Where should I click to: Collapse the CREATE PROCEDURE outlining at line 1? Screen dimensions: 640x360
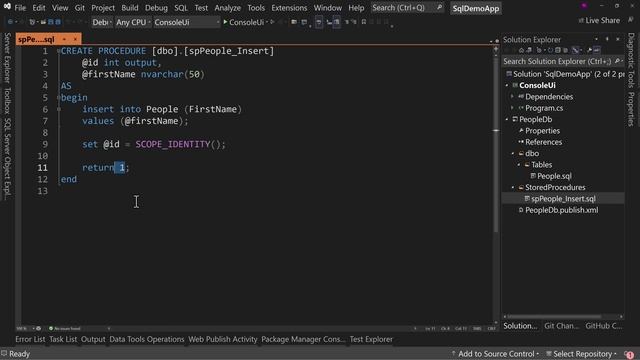(59, 51)
